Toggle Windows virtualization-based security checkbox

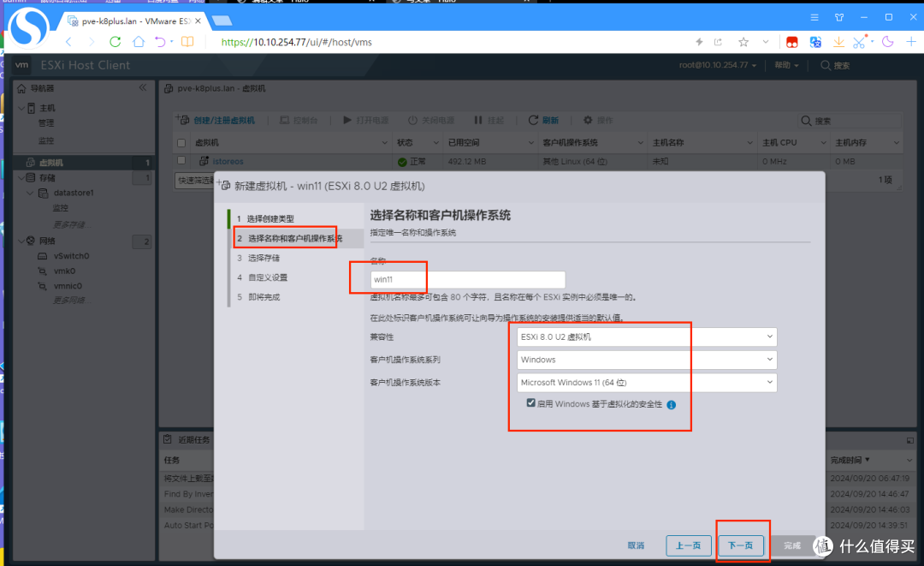pos(531,402)
